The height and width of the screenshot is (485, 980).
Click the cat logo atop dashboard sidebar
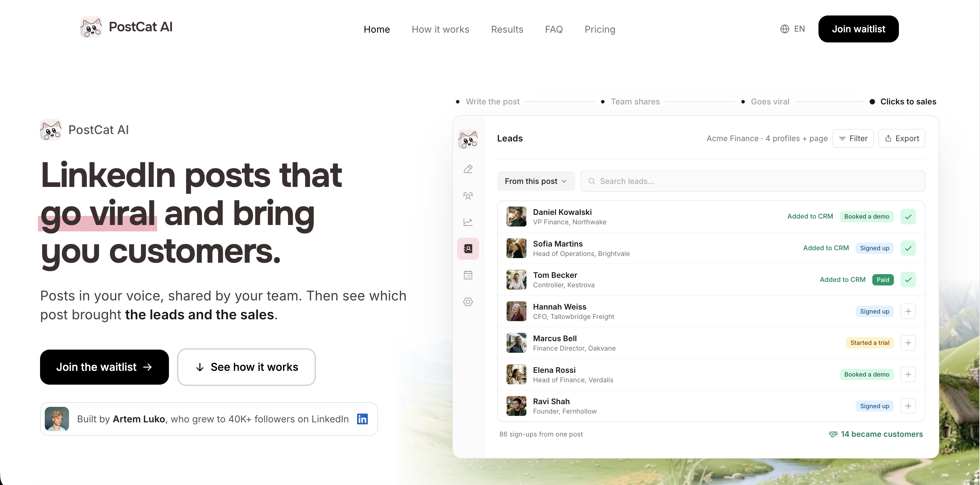coord(468,139)
